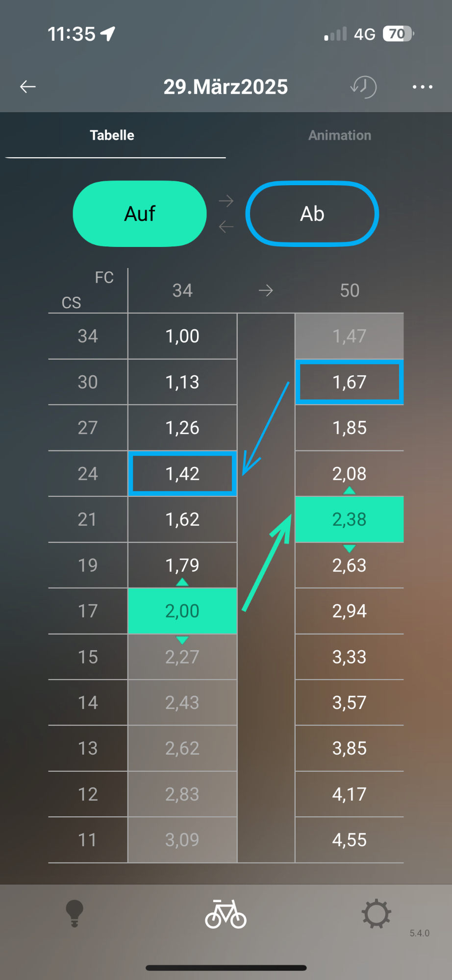Select the blue-outlined 1,67 ratio cell
Image resolution: width=452 pixels, height=980 pixels.
click(349, 382)
